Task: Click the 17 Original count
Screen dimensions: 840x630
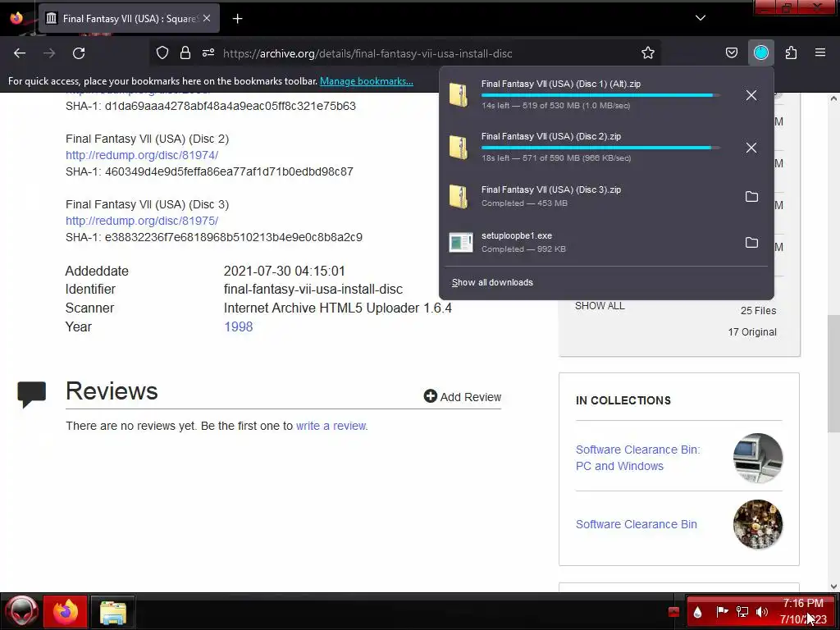Action: point(752,332)
